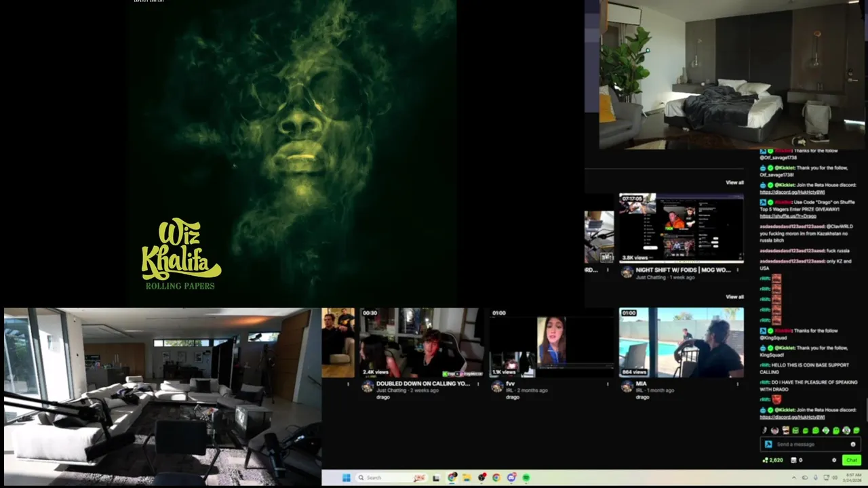Open options menu for fvv clip
The image size is (868, 488).
608,384
